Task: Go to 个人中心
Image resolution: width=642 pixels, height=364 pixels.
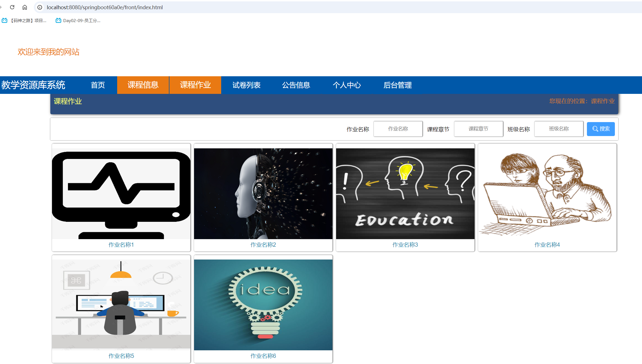Action: (x=347, y=85)
